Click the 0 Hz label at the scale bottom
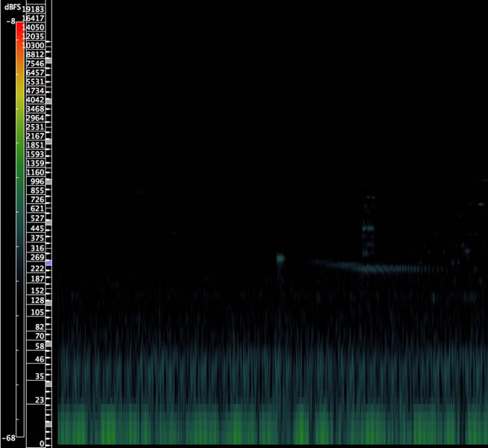Screen dimensions: 488x448 [x=42, y=444]
